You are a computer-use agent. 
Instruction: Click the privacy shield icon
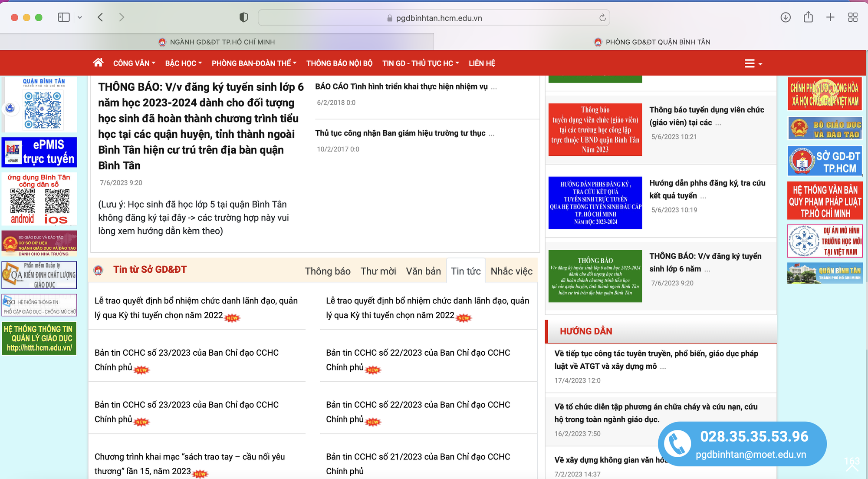[244, 17]
